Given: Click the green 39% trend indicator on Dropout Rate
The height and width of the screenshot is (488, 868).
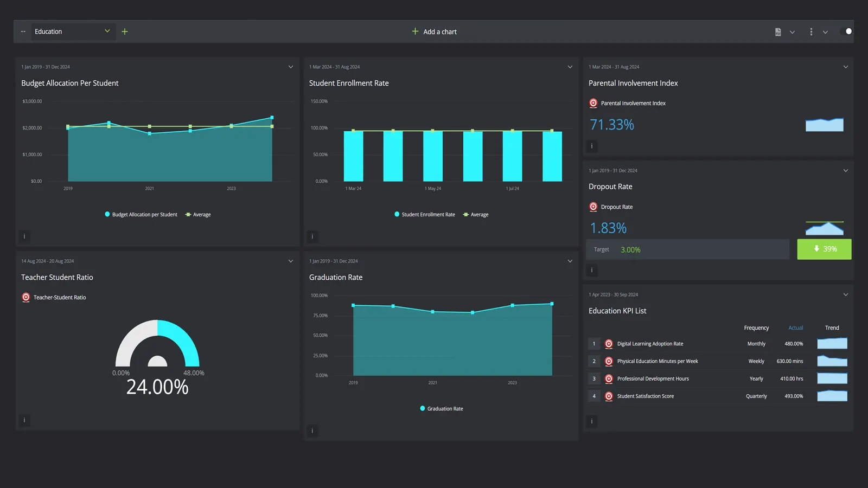Looking at the screenshot, I should (824, 249).
